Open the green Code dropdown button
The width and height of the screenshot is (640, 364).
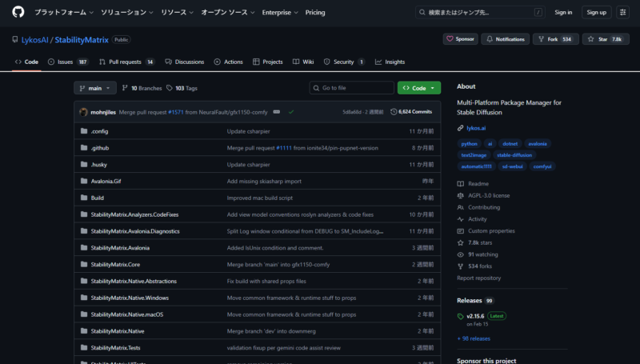pyautogui.click(x=418, y=88)
